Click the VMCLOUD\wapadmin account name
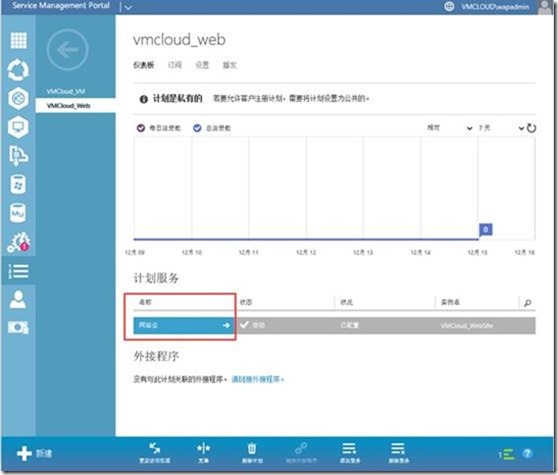558x475 pixels. [495, 7]
